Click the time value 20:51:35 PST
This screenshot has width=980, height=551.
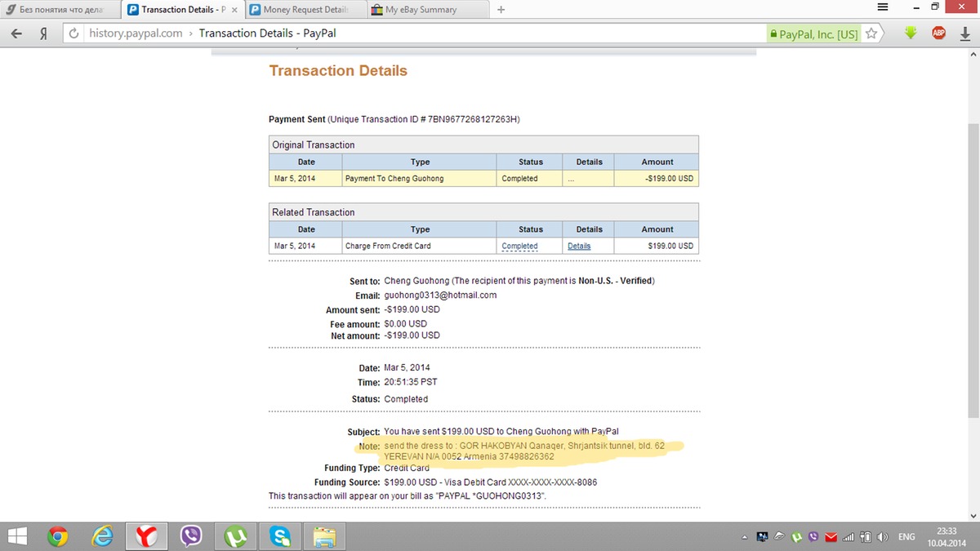pos(411,382)
